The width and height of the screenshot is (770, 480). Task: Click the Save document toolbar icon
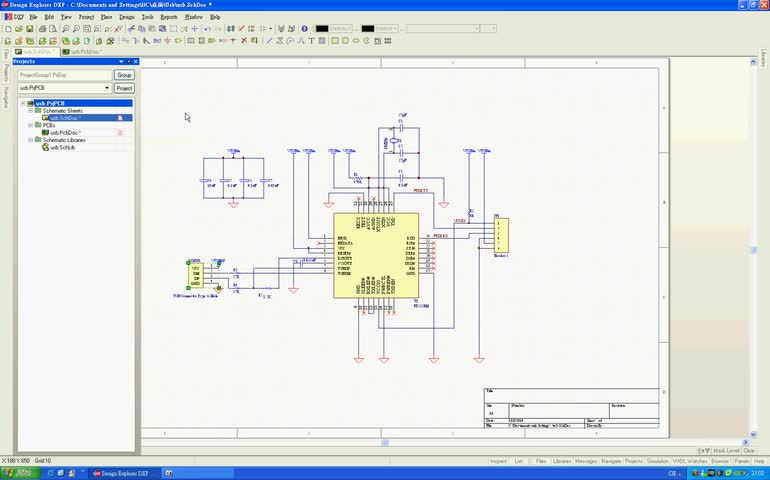pos(30,29)
